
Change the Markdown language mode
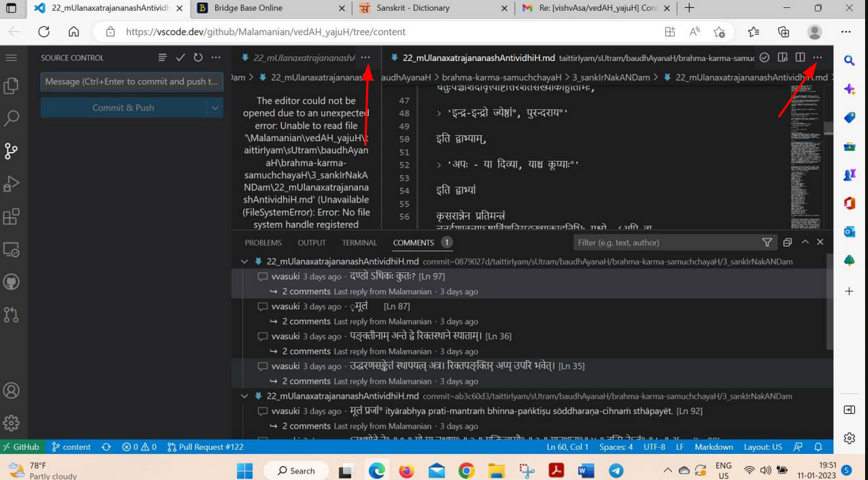713,447
